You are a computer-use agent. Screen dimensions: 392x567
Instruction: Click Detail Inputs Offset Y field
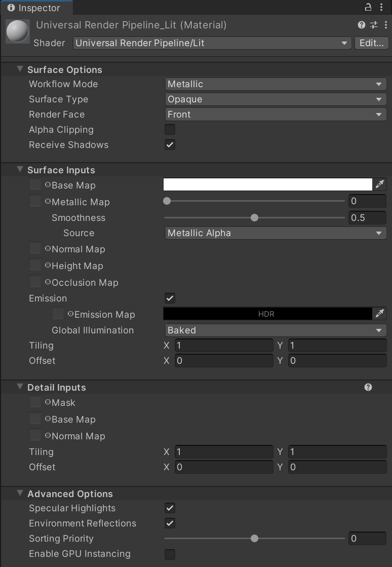(337, 467)
